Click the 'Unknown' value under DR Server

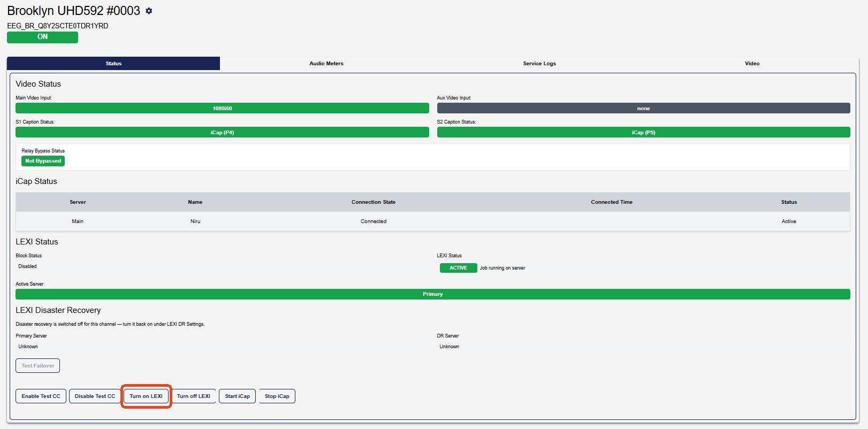pos(450,347)
